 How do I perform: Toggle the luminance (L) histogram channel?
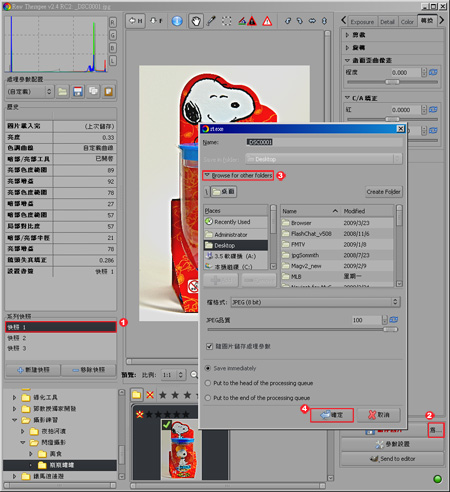coord(113,60)
